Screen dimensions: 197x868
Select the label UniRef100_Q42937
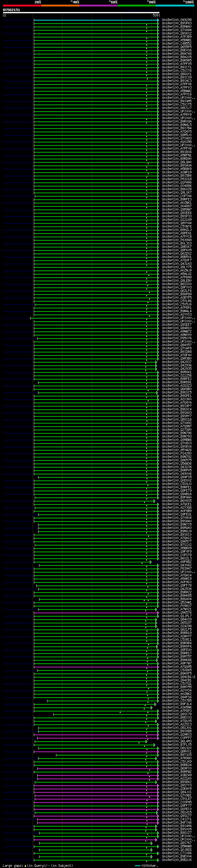[x=177, y=362]
